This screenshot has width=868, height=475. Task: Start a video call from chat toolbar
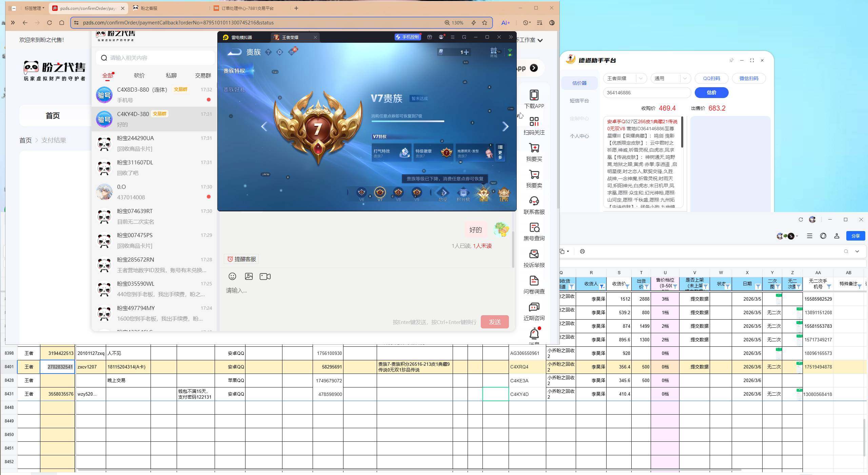click(x=265, y=276)
